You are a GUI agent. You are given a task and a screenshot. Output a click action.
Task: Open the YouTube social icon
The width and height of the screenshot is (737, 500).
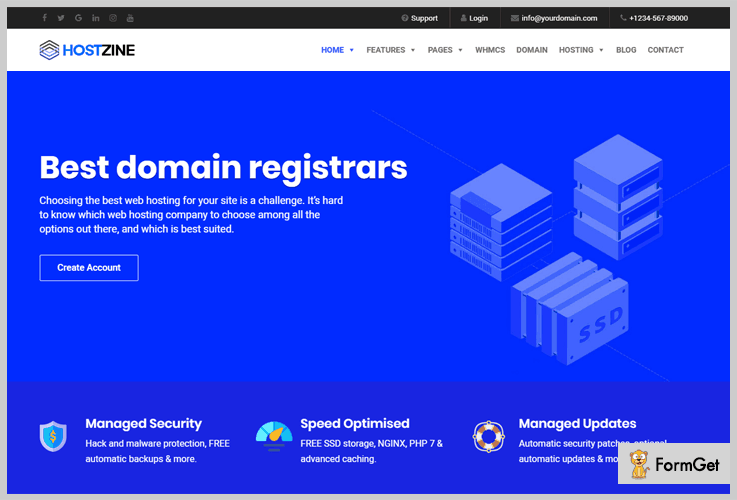[x=130, y=18]
